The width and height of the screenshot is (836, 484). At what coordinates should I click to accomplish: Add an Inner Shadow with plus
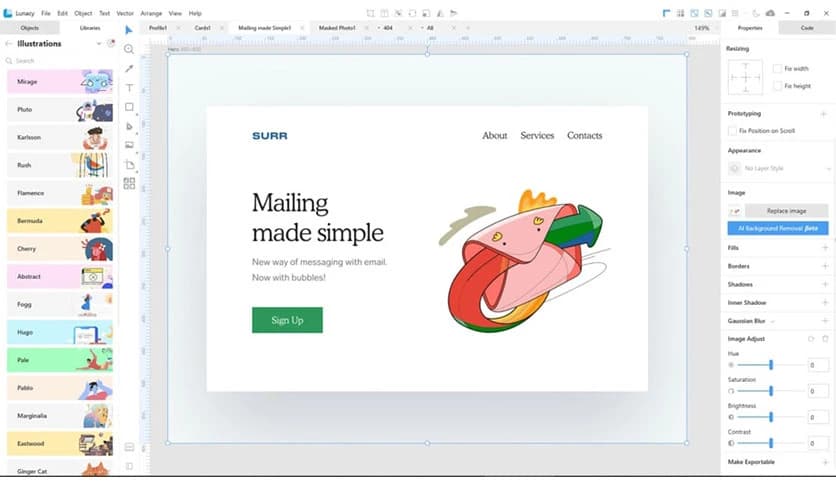coord(825,302)
